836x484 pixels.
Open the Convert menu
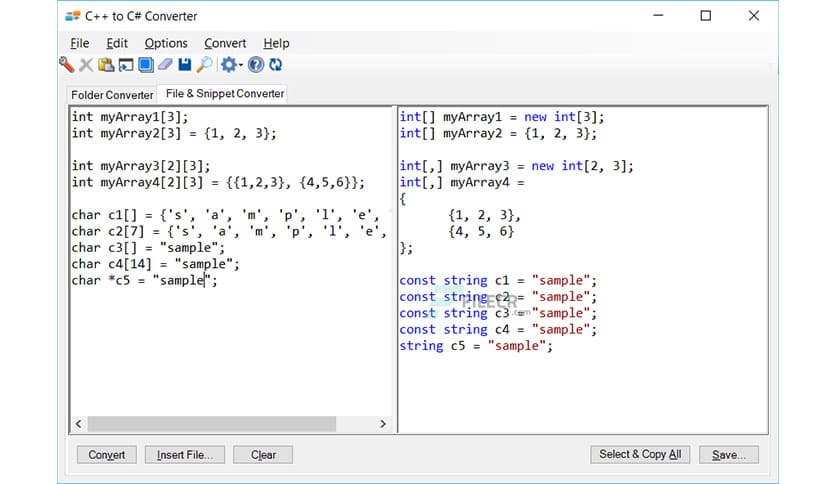click(225, 43)
